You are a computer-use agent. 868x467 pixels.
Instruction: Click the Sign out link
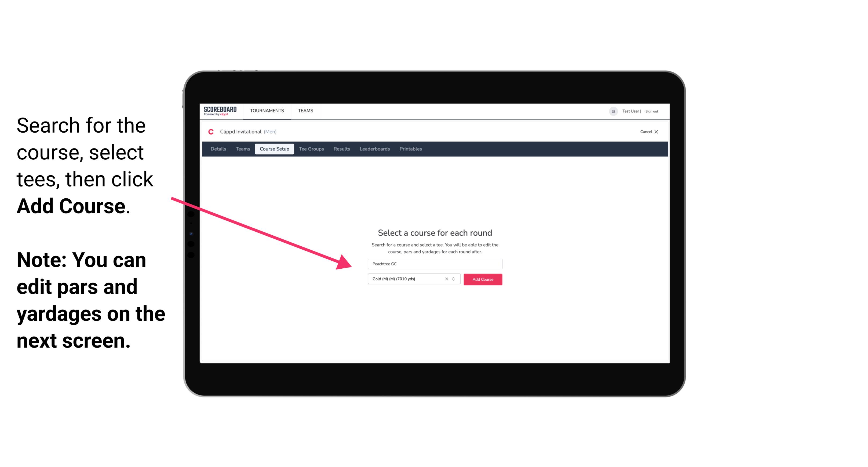click(x=652, y=111)
